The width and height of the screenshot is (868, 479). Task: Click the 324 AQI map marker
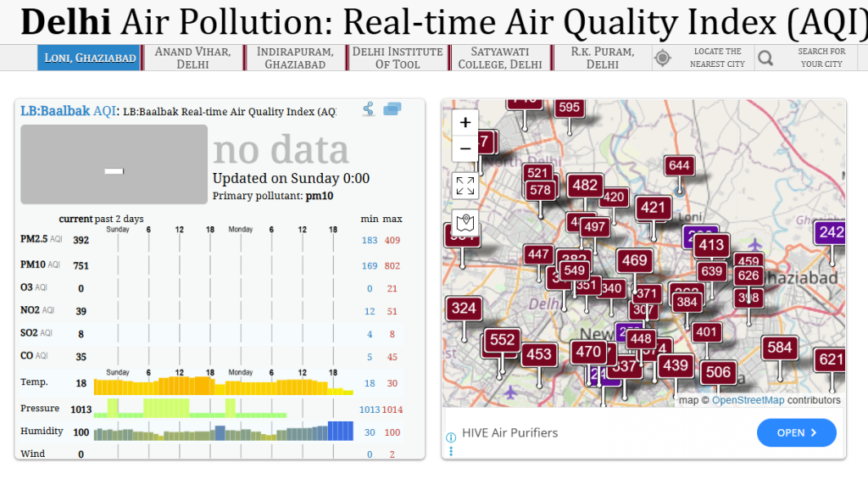[464, 308]
